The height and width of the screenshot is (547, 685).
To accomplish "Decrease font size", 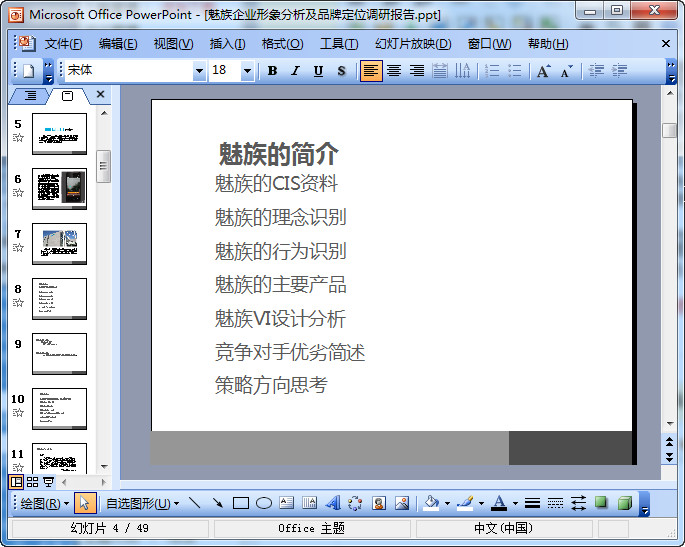I will click(567, 70).
